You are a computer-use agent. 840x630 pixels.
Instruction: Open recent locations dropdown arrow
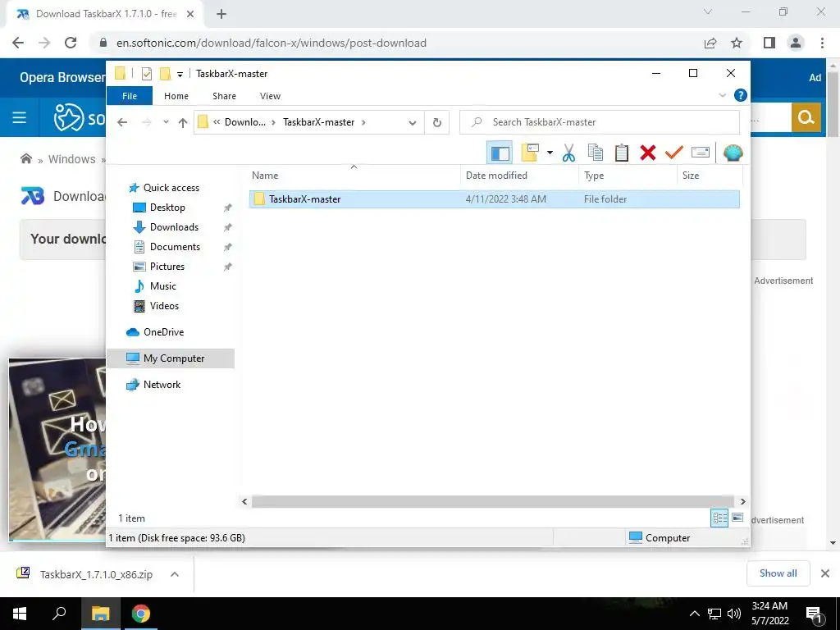(166, 122)
